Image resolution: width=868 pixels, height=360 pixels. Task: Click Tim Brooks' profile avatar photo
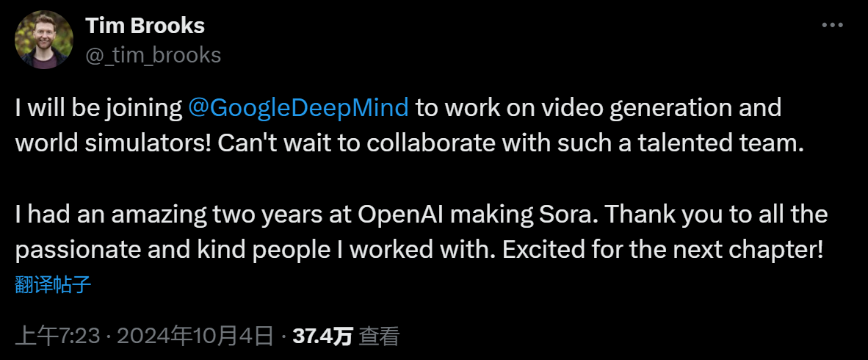pyautogui.click(x=44, y=40)
